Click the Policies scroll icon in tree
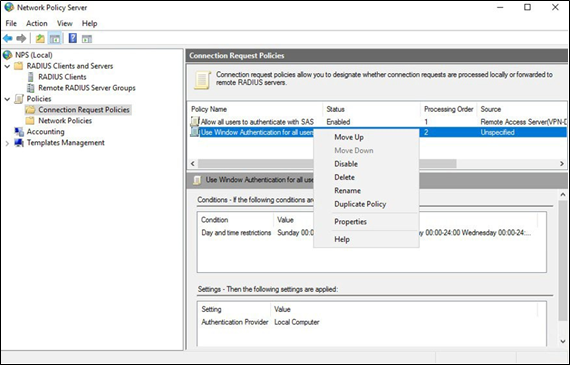Image resolution: width=570 pixels, height=365 pixels. 19,99
